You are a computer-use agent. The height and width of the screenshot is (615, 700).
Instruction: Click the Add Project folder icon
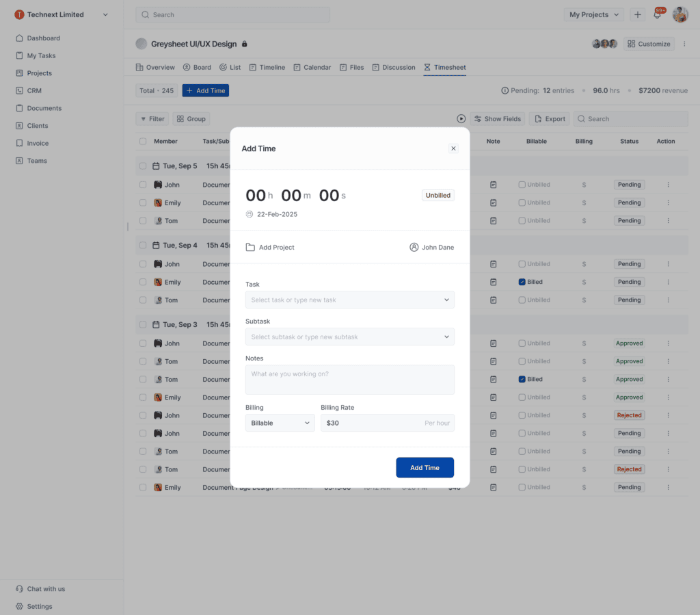click(250, 248)
